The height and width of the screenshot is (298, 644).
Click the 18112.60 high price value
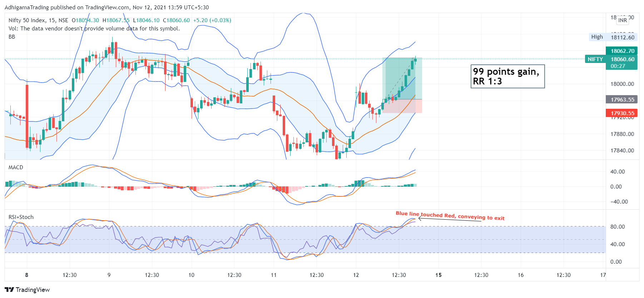[623, 37]
